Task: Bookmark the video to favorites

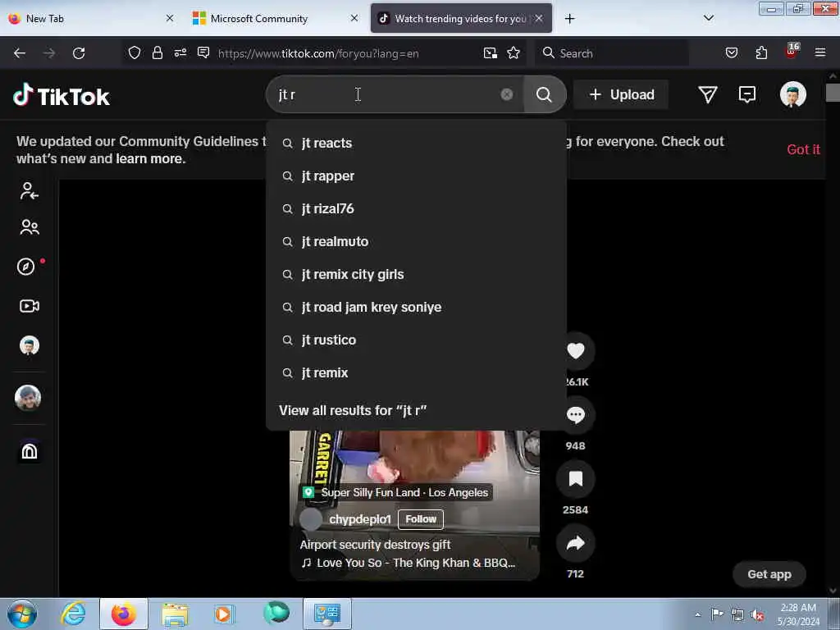Action: pyautogui.click(x=575, y=479)
